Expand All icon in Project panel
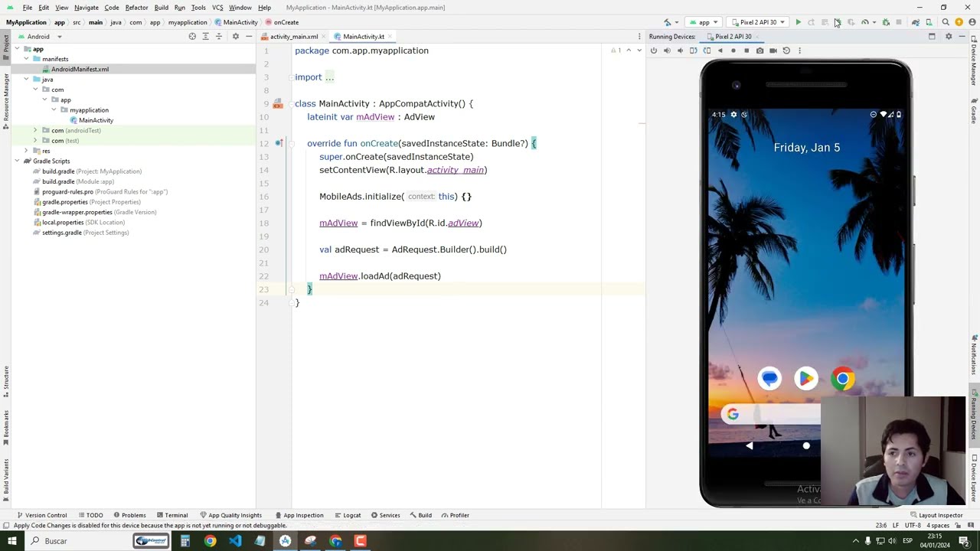This screenshot has height=551, width=980. (x=205, y=37)
